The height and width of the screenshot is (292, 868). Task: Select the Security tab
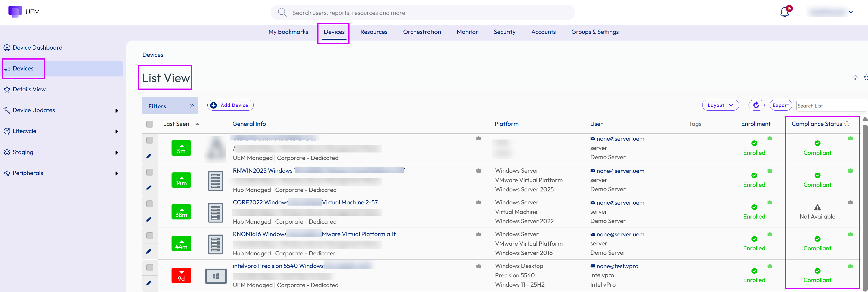coord(504,32)
